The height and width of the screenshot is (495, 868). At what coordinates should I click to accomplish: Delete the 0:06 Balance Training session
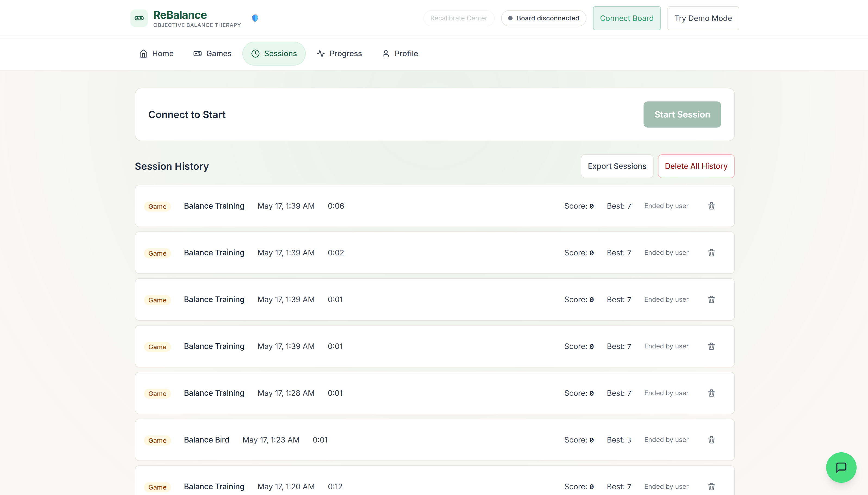click(711, 206)
